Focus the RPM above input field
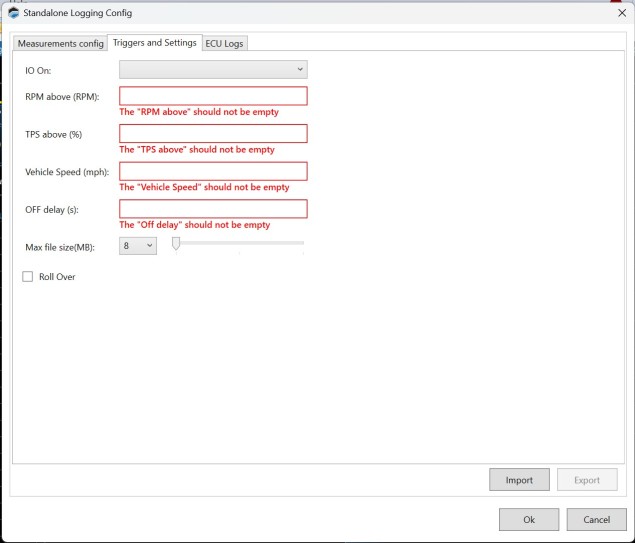The height and width of the screenshot is (543, 635). [x=213, y=96]
